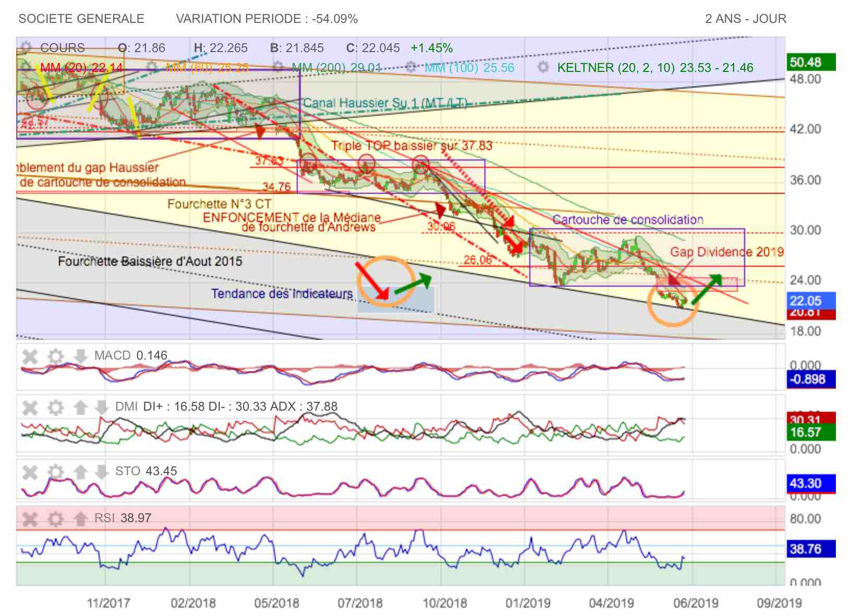
Task: Click the MM (100) 25.56 label
Action: tap(469, 68)
